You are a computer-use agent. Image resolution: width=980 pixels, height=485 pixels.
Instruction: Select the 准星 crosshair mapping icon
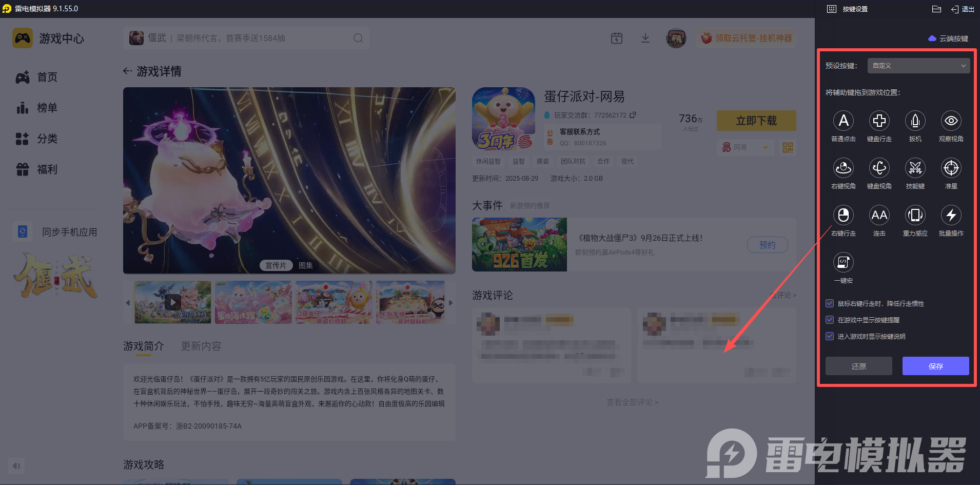[x=951, y=168]
